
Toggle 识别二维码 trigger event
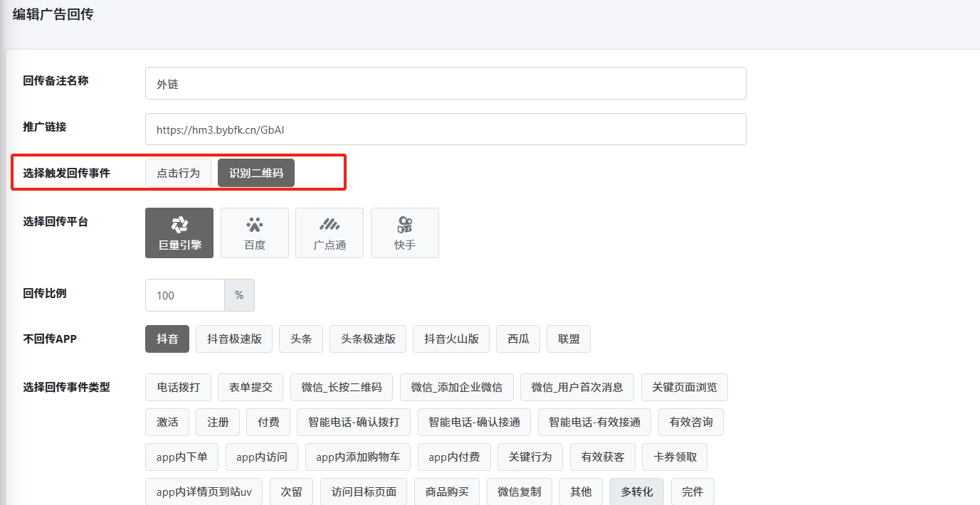(256, 173)
